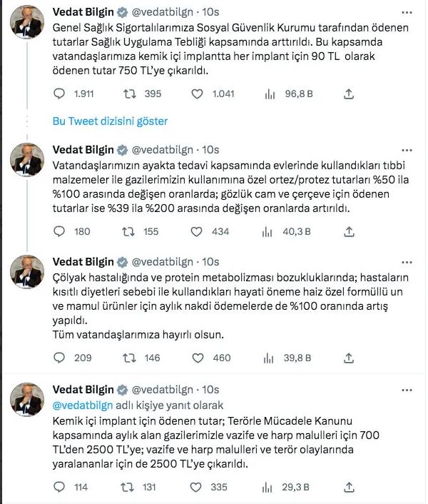This screenshot has width=428, height=504.
Task: Reply to the tweet with 180 replies
Action: pos(59,231)
